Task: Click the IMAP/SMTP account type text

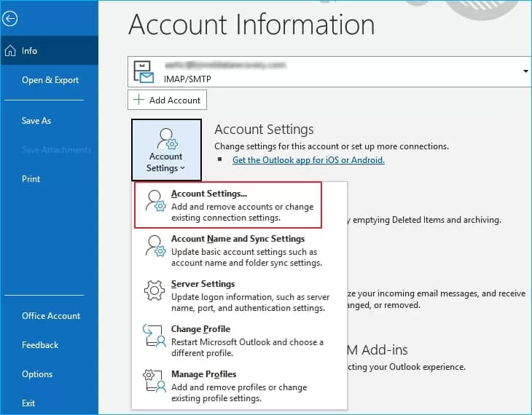Action: click(187, 79)
